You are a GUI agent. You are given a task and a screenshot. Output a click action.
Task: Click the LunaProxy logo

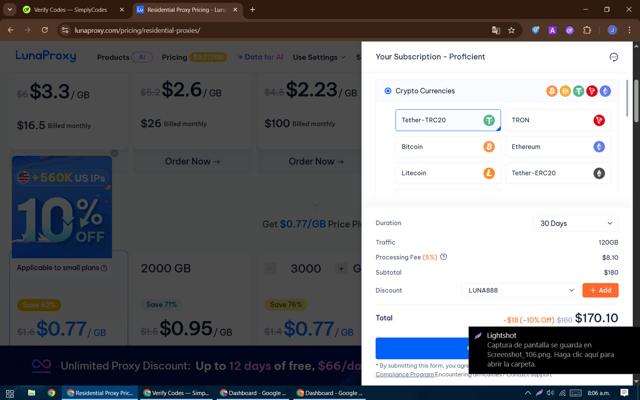click(46, 56)
